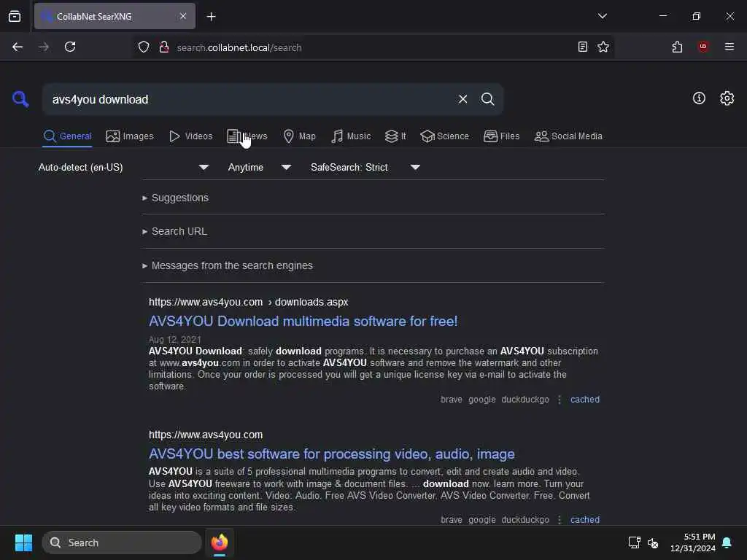Click the Firefox taskbar icon
The width and height of the screenshot is (747, 560).
click(219, 542)
